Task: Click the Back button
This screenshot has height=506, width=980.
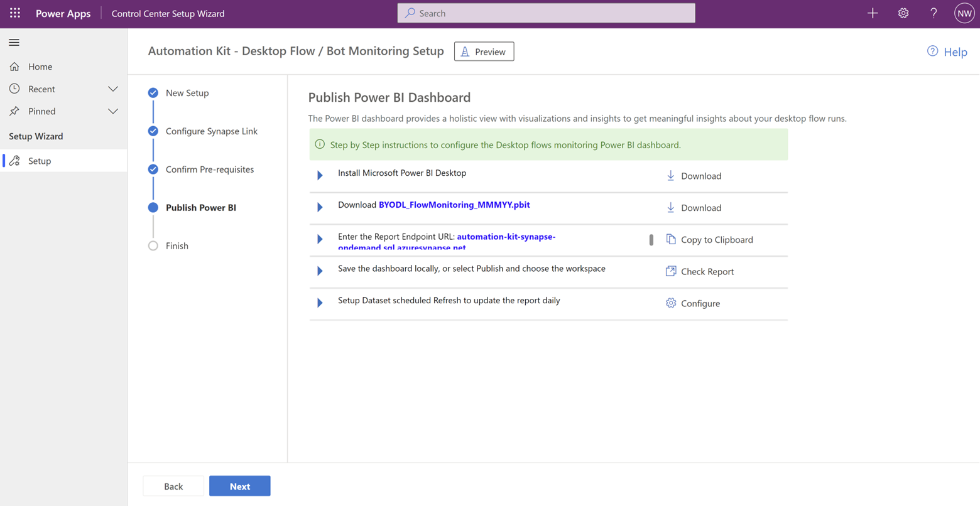Action: coord(173,486)
